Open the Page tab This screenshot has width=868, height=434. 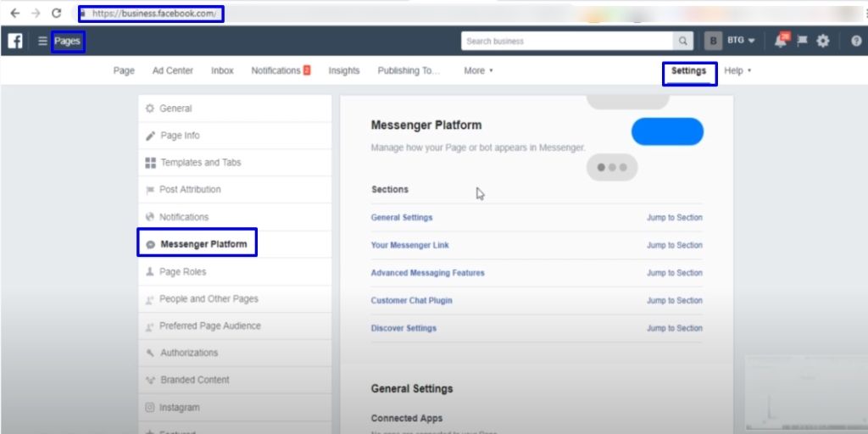(x=124, y=71)
